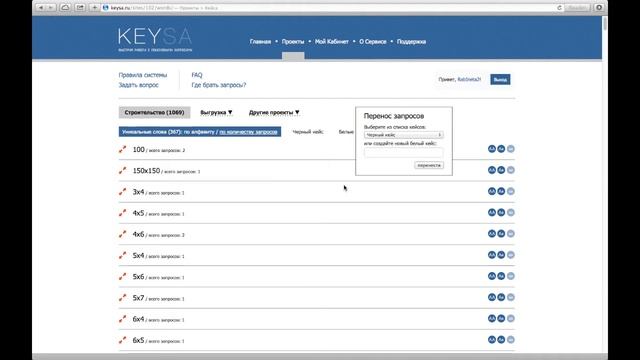Click the red arrows icon beside 6x5
This screenshot has height=360, width=640.
[122, 340]
